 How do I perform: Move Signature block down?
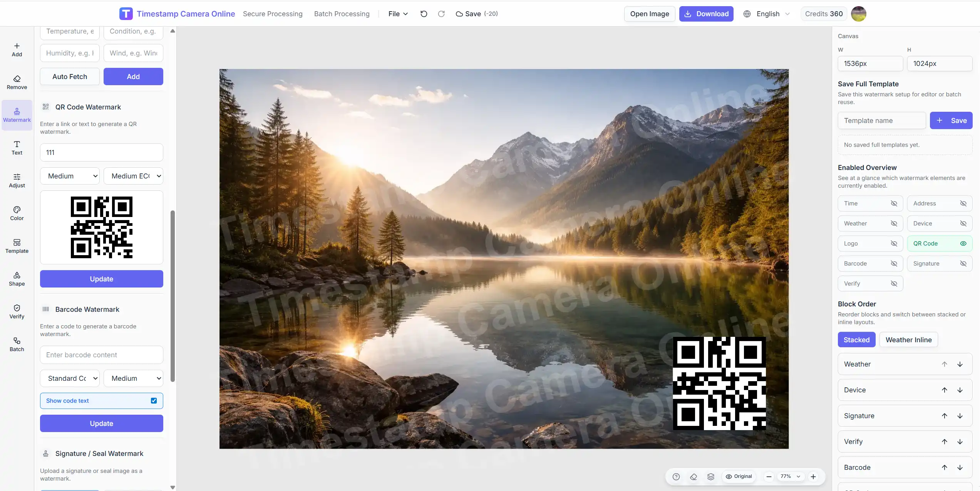[x=960, y=416]
